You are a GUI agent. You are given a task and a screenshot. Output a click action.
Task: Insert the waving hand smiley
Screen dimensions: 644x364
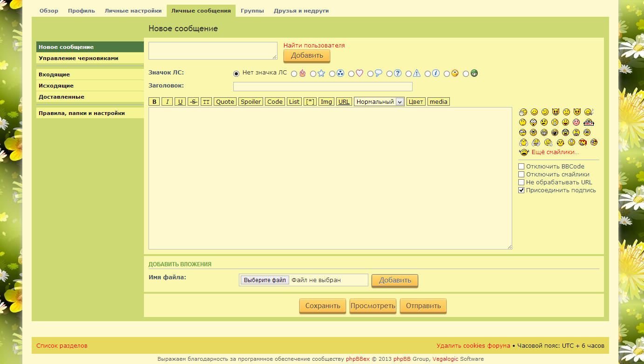[523, 112]
